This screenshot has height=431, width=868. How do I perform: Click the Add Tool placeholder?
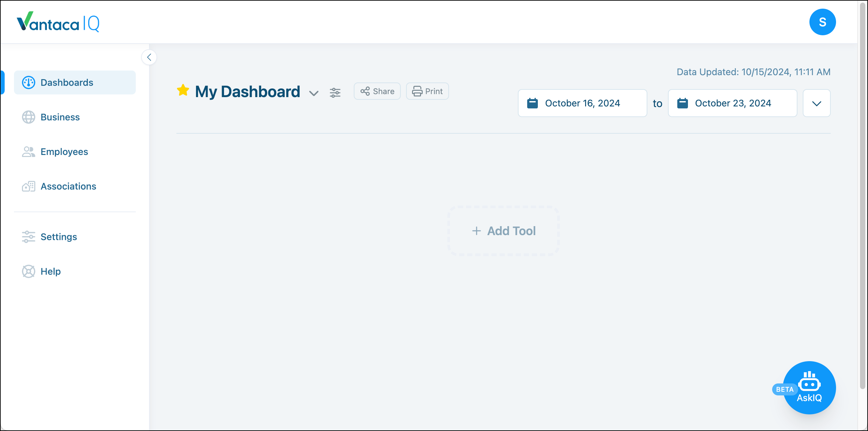[x=504, y=231]
